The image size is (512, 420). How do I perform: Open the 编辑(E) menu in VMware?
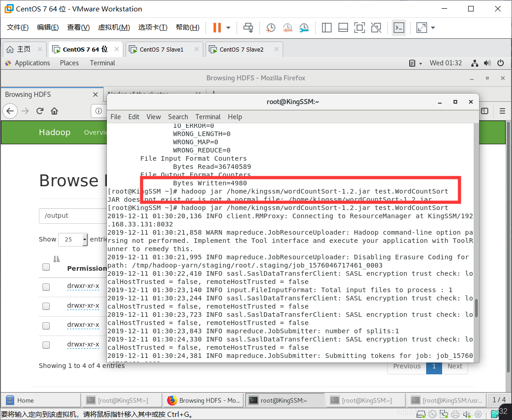[48, 27]
